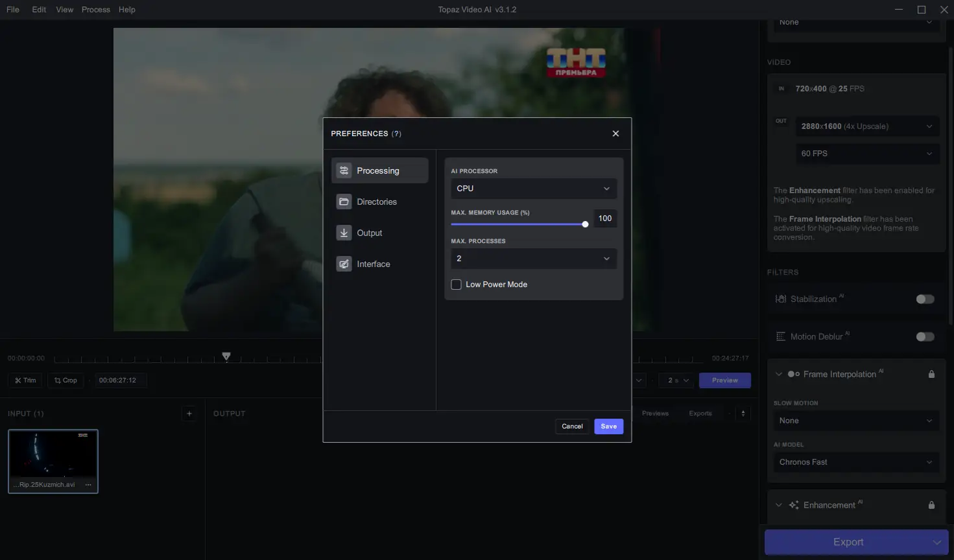
Task: Open the output resolution dropdown 2880x1600
Action: coord(867,126)
